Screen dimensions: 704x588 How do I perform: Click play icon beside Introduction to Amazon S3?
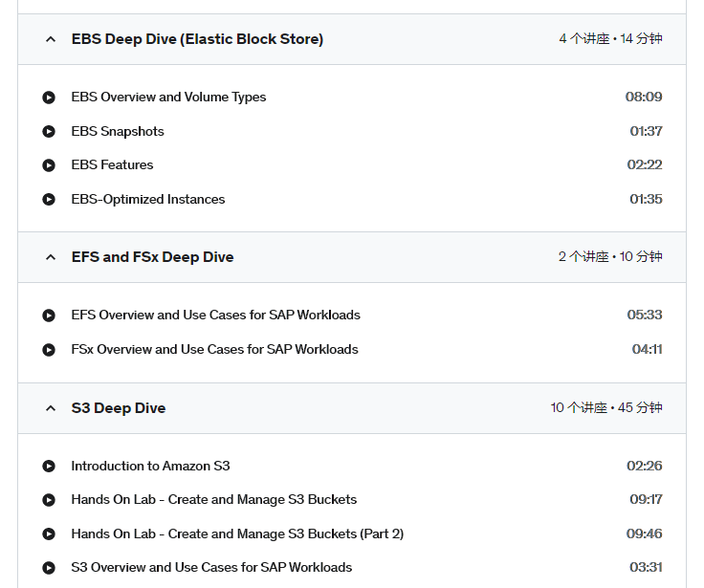pyautogui.click(x=49, y=466)
